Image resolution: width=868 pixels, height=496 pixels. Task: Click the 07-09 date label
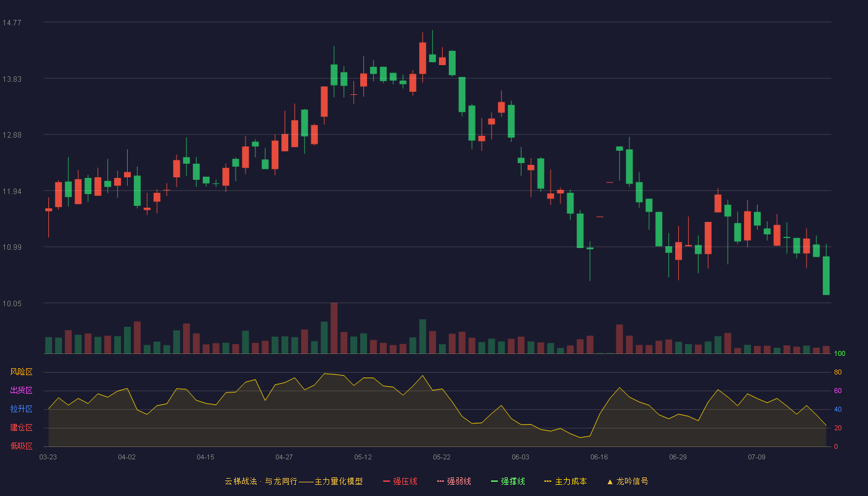pyautogui.click(x=756, y=457)
